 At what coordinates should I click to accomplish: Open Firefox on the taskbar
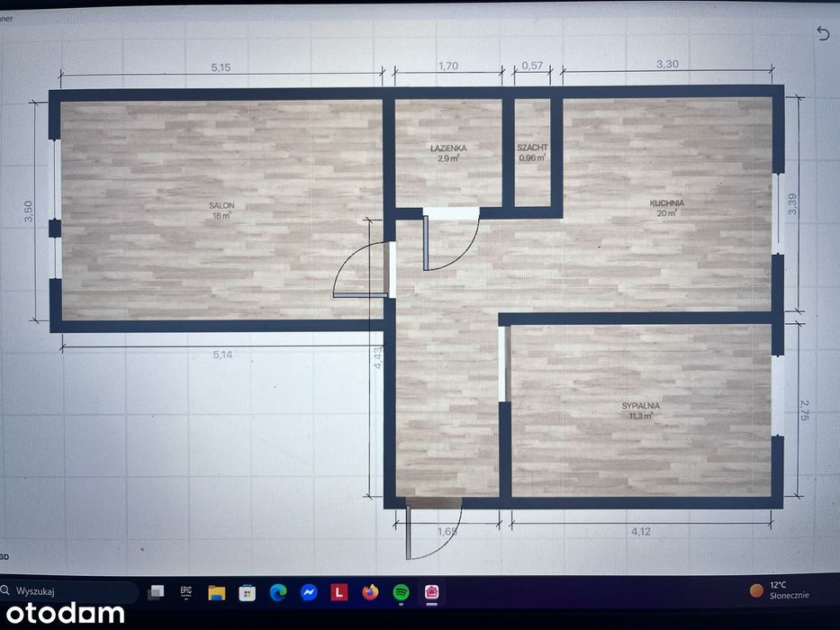(x=370, y=592)
